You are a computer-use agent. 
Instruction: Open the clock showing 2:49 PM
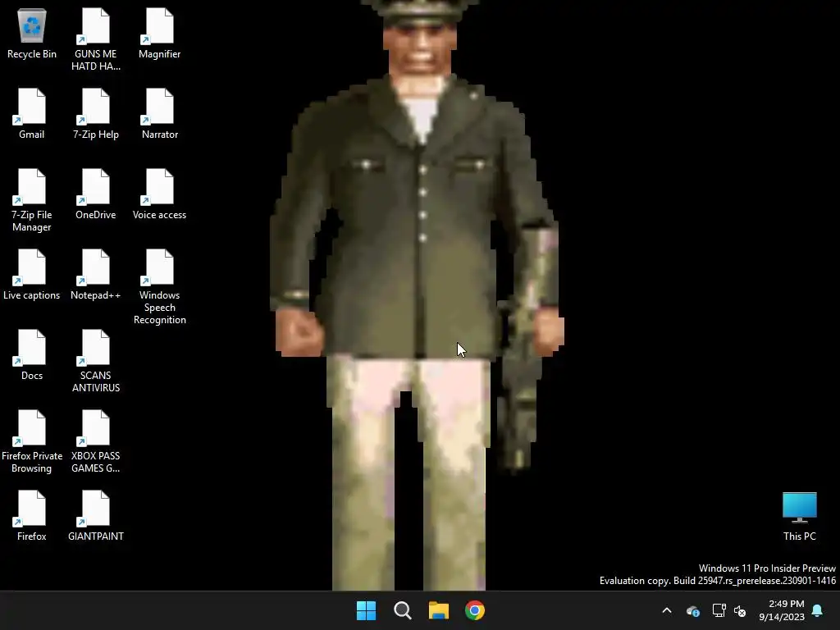point(782,610)
